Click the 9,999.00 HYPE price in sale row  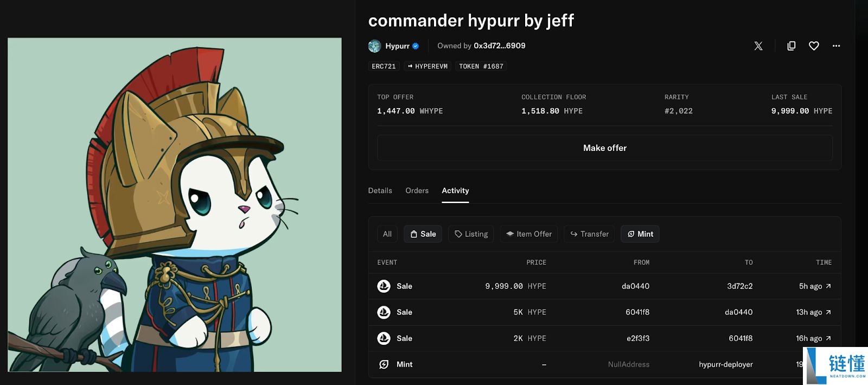(515, 286)
